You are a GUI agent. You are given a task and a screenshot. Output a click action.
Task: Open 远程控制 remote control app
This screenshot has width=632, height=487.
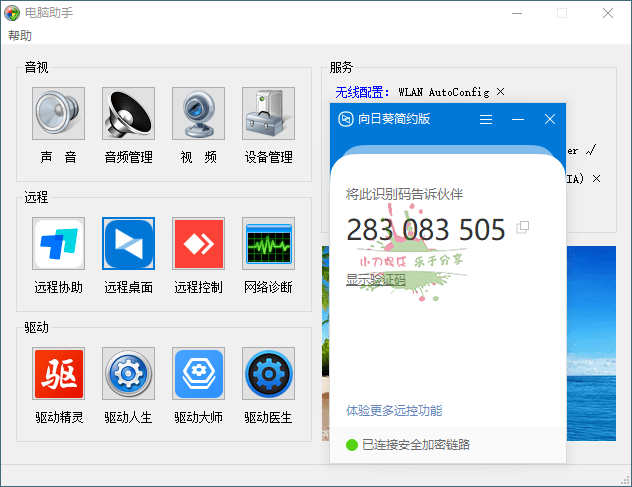[198, 243]
